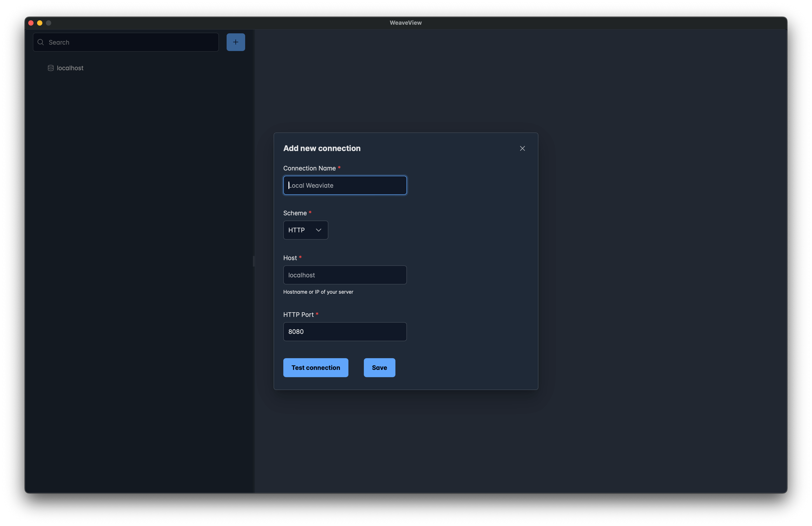This screenshot has width=812, height=526.
Task: Click the HTTP Port label text
Action: (298, 314)
